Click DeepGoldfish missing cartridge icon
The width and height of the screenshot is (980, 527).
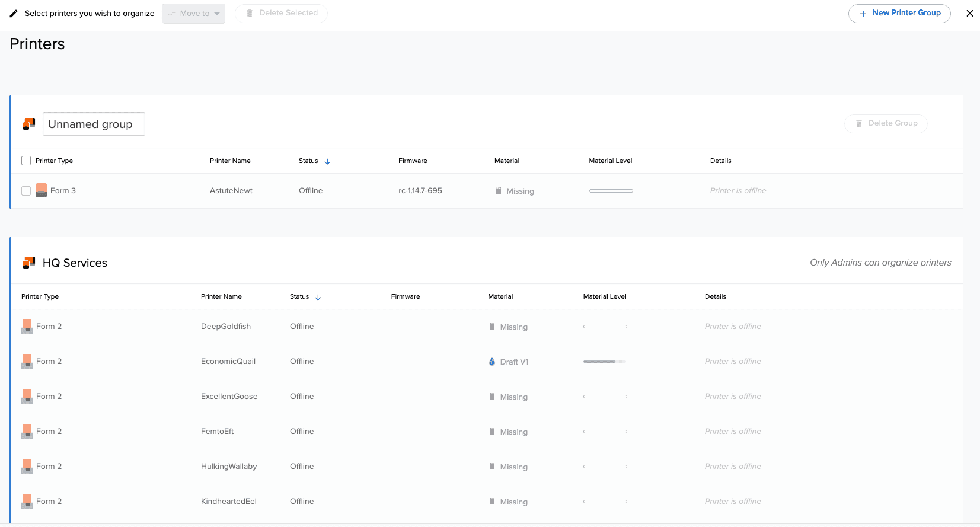492,327
